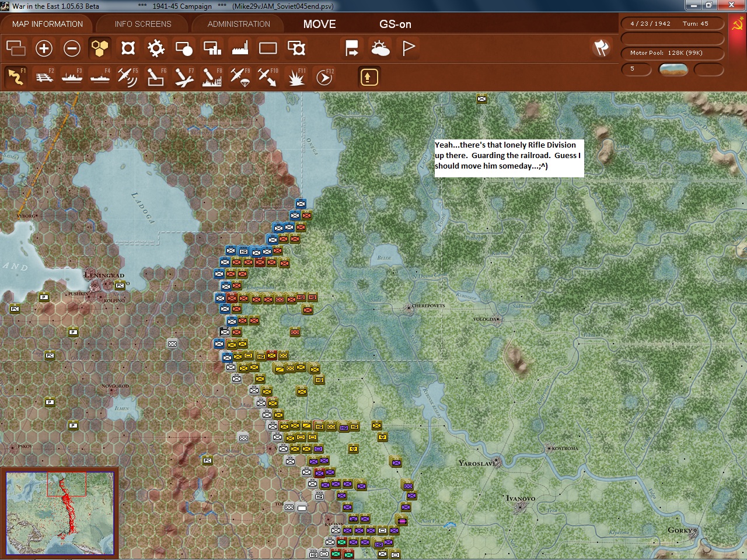This screenshot has height=560, width=747.
Task: Select the F8 bomb city icon
Action: tap(212, 77)
